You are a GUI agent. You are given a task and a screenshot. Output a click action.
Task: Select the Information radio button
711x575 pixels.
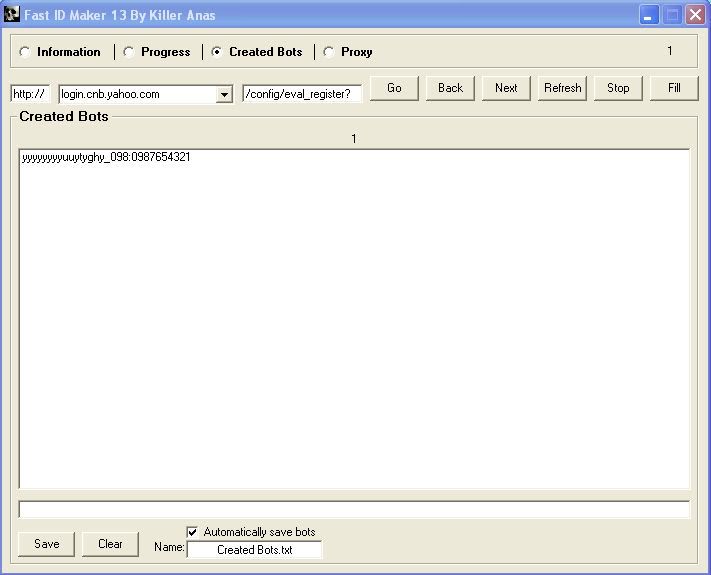[x=25, y=52]
